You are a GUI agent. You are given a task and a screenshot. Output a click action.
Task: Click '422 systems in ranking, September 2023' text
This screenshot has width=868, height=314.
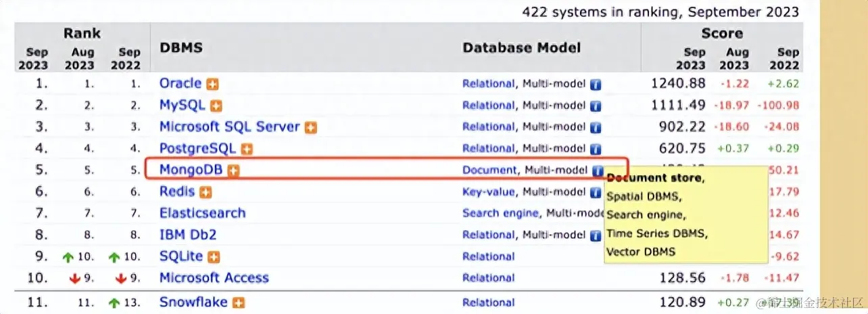[x=660, y=12]
